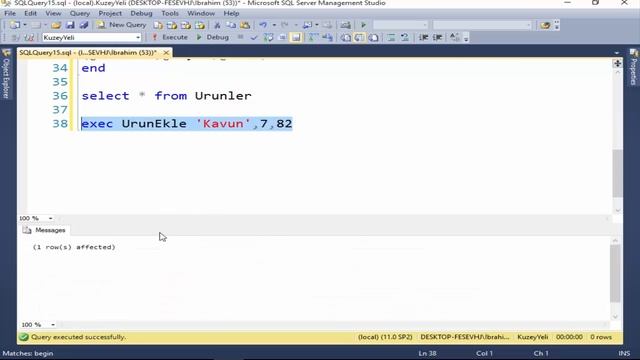Open the KuzeyYeli database dropdown
This screenshot has height=360, width=640.
pos(138,38)
